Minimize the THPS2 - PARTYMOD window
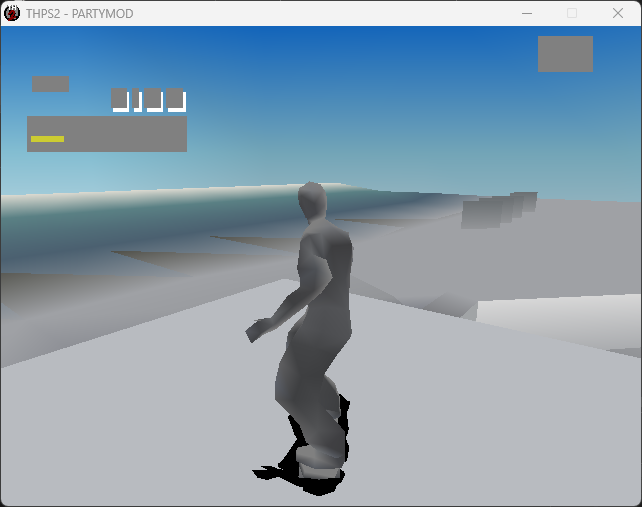642x507 pixels. (x=527, y=14)
